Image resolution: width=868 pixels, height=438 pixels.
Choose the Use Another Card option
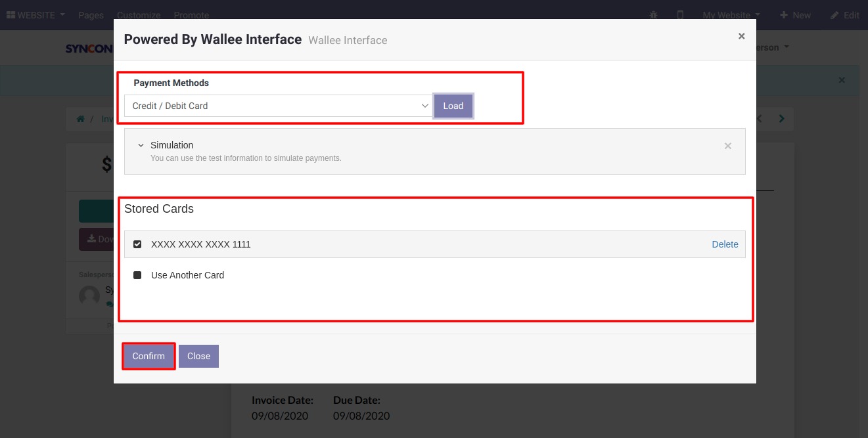coord(137,275)
